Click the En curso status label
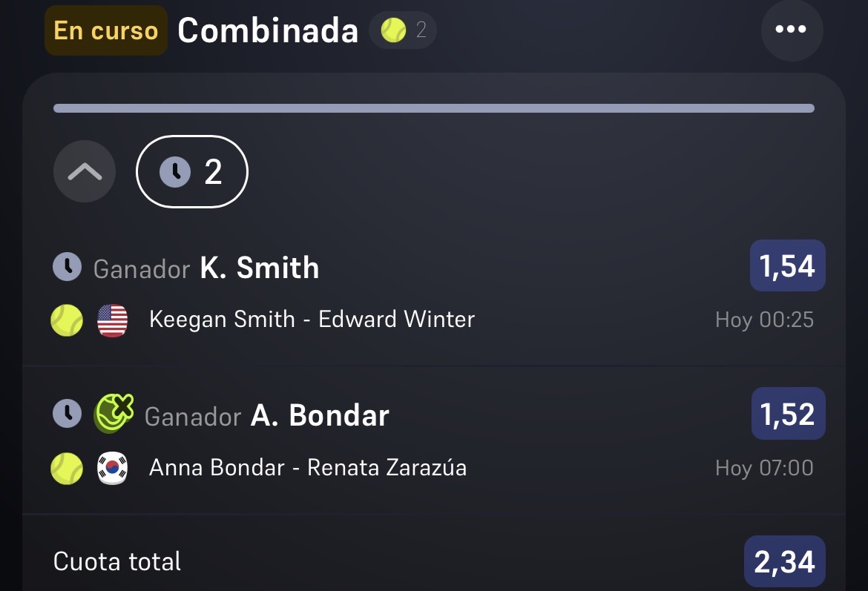Screen dimensions: 868x591 pyautogui.click(x=106, y=30)
